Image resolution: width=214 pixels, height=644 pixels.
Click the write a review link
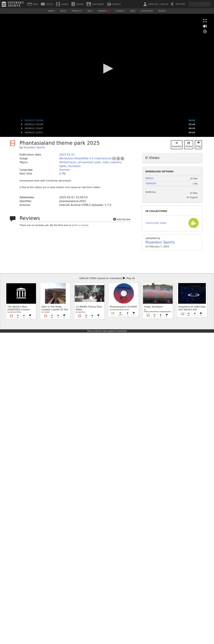tap(80, 225)
